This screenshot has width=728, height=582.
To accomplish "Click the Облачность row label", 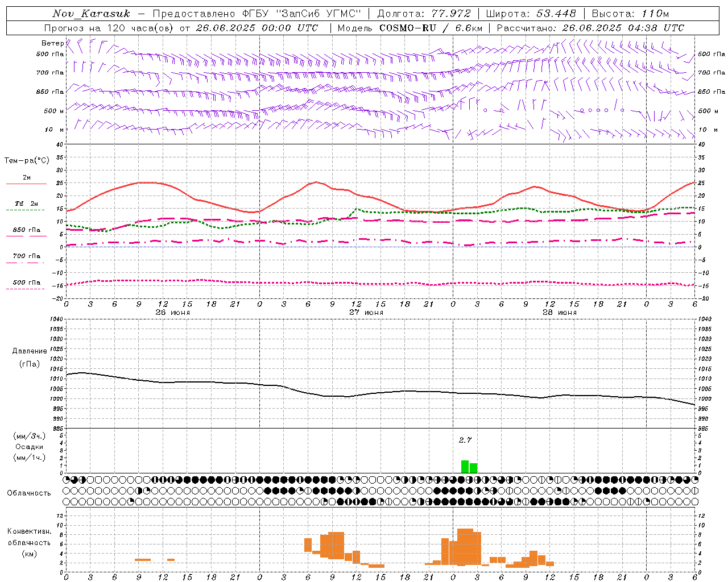I will tap(29, 493).
